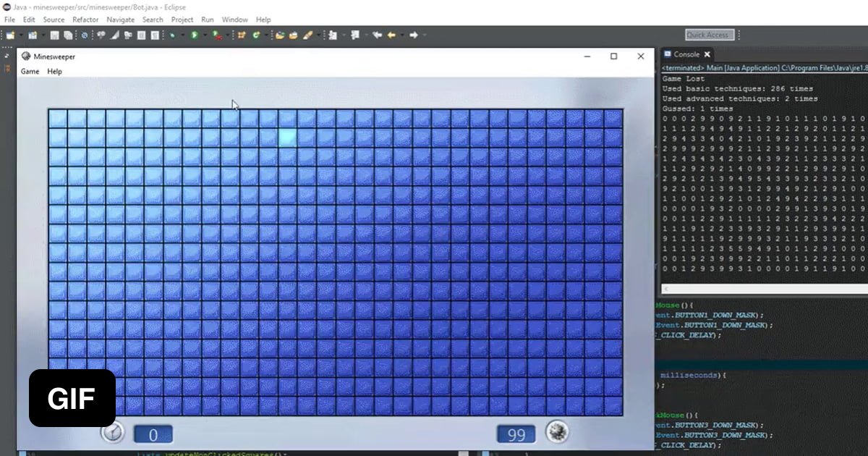The width and height of the screenshot is (868, 456).
Task: Open the Navigate menu in Eclipse
Action: pos(120,20)
